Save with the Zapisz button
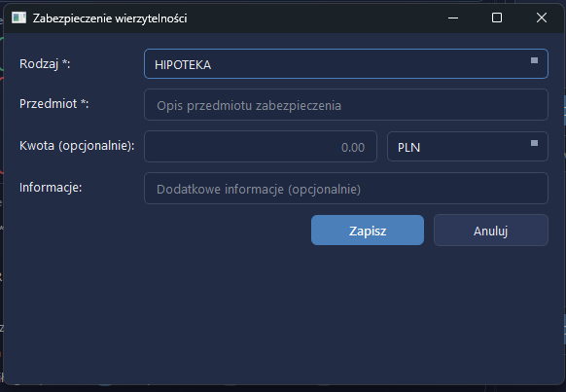 coord(368,231)
